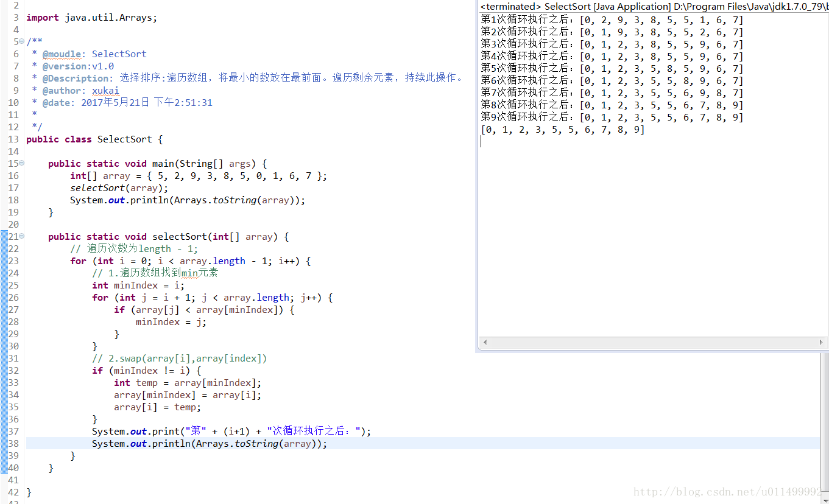Click the terminated SelectSort console header text
The width and height of the screenshot is (829, 504).
(654, 7)
